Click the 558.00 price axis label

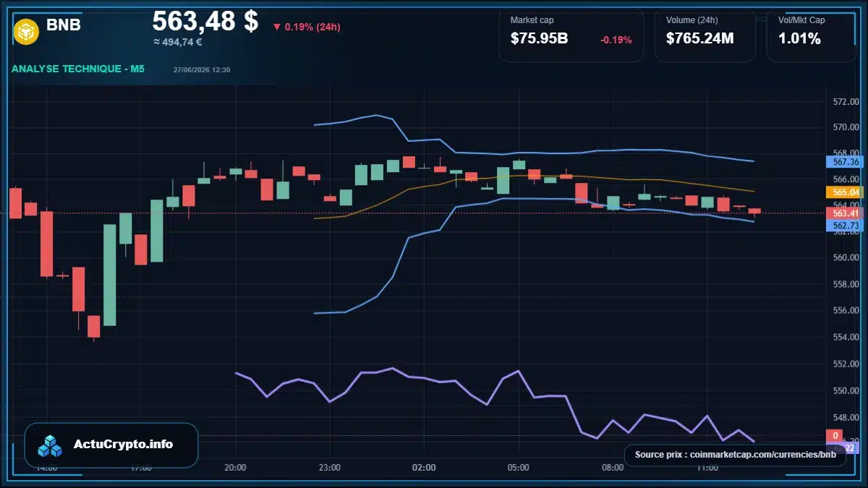pos(846,285)
